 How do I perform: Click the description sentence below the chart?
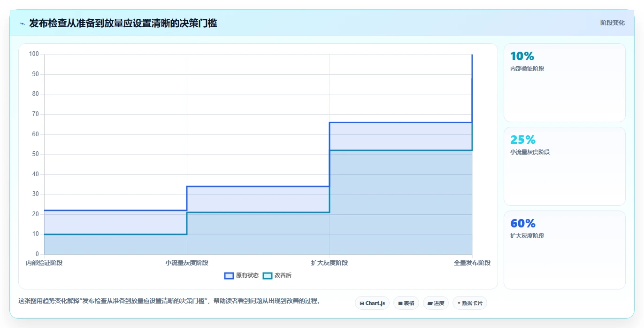169,301
